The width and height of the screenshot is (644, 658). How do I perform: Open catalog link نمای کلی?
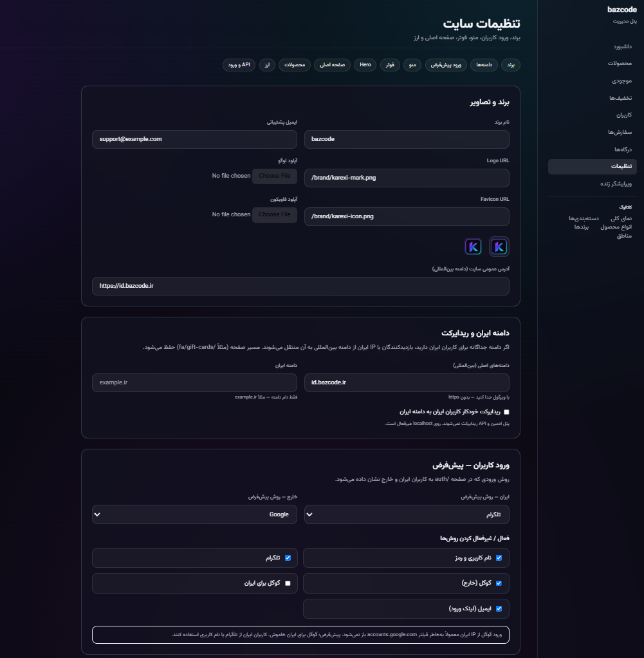click(x=621, y=218)
